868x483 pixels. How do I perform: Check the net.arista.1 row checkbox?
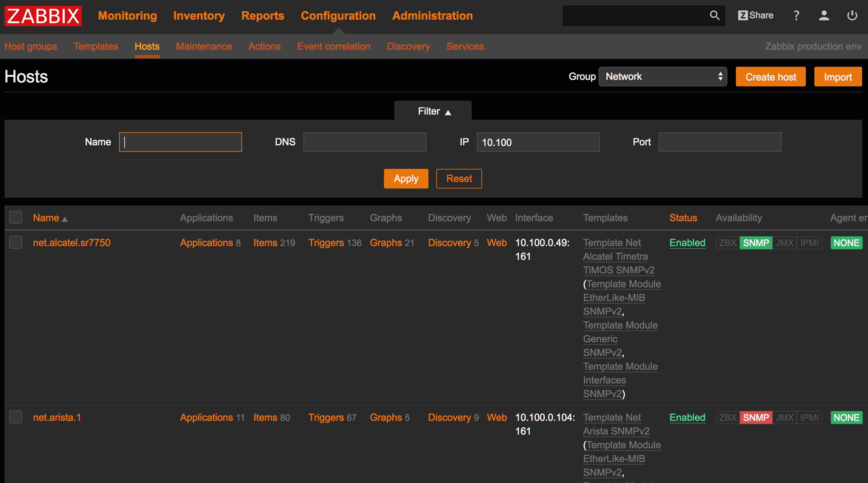16,417
